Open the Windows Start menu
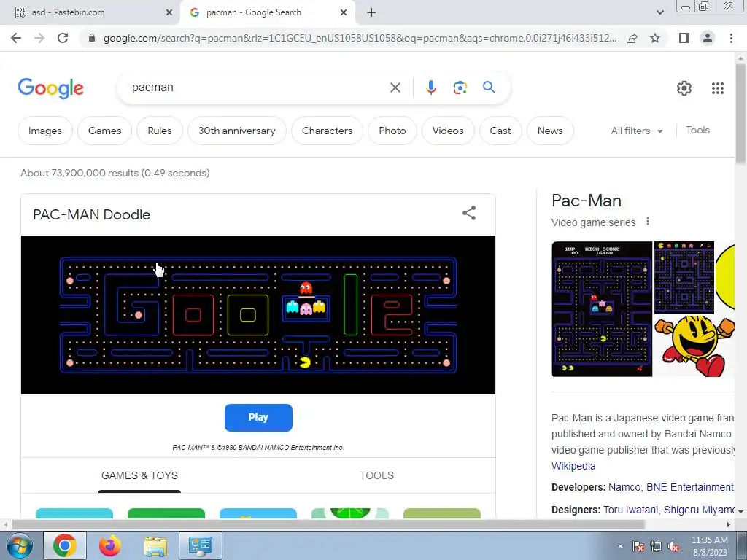 20,545
